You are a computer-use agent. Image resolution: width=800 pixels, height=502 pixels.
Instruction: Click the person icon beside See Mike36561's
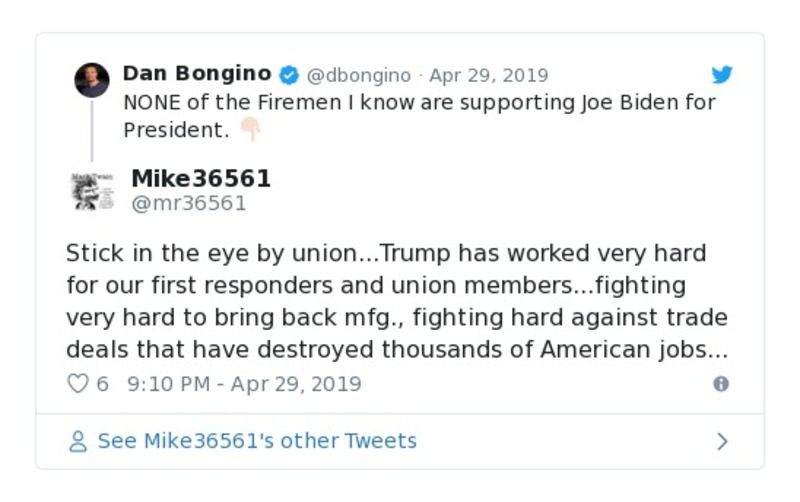pyautogui.click(x=78, y=441)
